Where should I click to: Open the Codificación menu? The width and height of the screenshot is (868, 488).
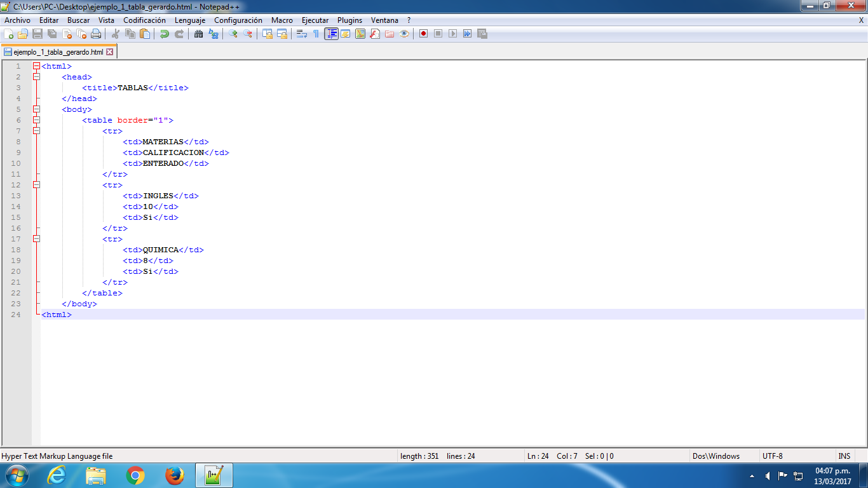pyautogui.click(x=144, y=20)
